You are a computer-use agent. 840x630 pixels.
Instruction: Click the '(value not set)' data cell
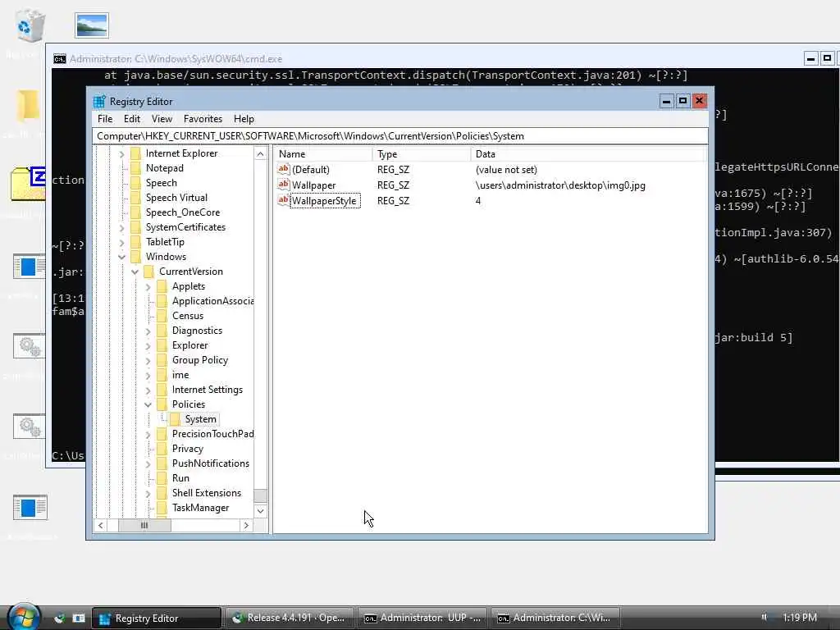506,170
